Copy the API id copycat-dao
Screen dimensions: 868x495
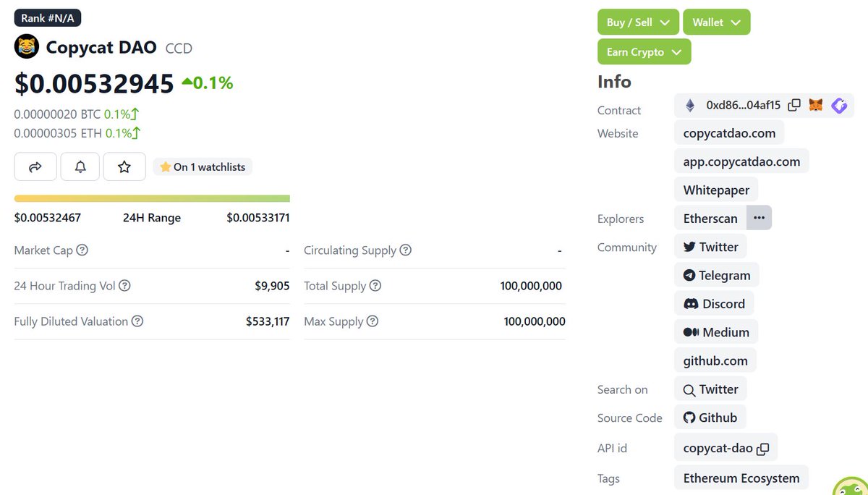click(x=762, y=449)
